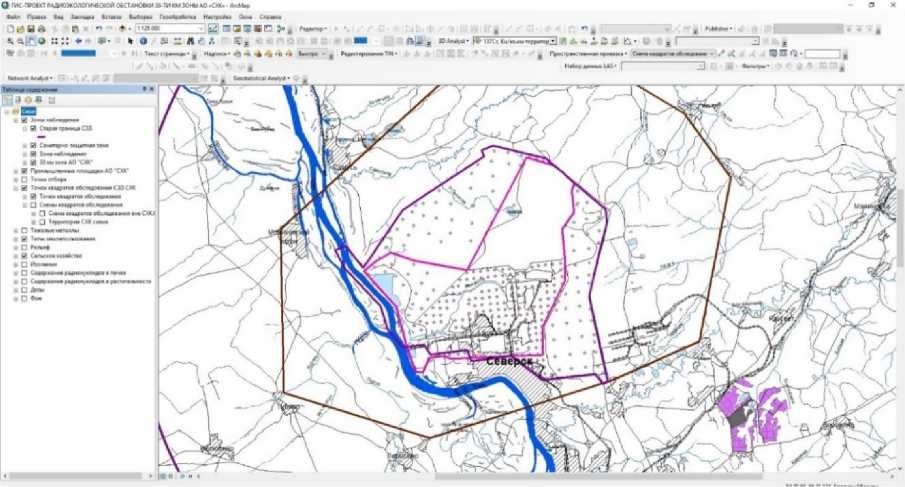Open the ArcToolbox window icon
The width and height of the screenshot is (905, 487).
point(258,28)
